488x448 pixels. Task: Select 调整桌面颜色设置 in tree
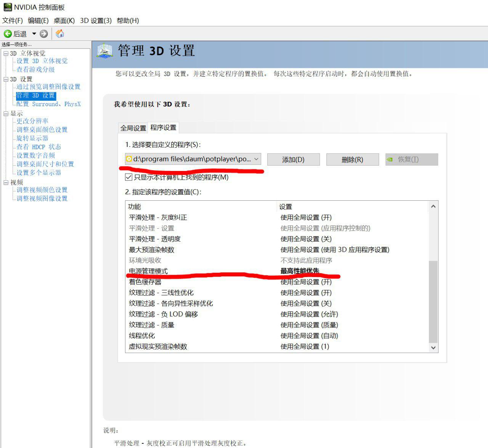click(x=42, y=130)
